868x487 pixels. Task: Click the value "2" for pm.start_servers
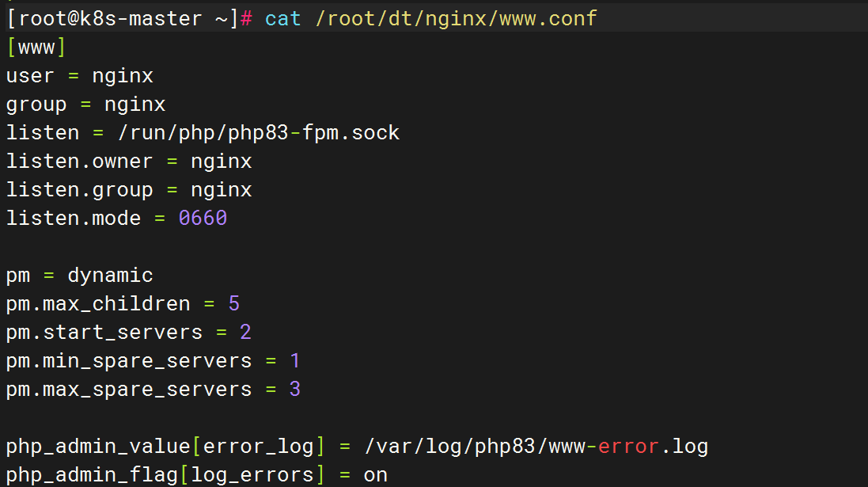(246, 333)
